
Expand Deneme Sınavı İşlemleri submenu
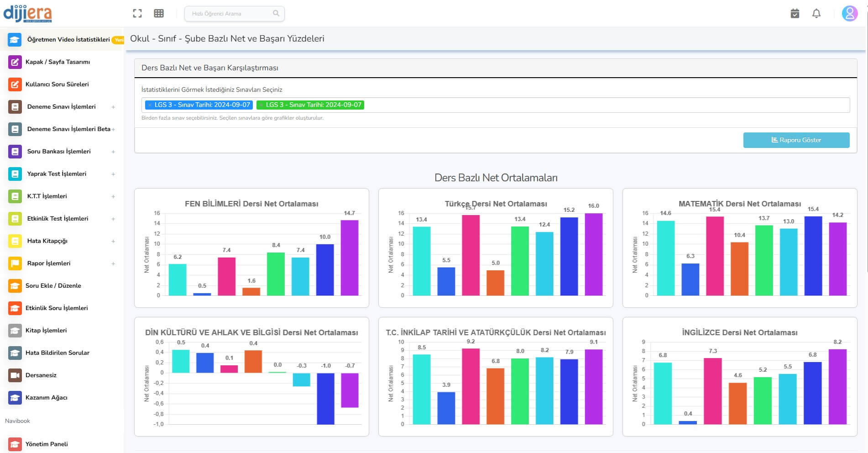[x=113, y=107]
